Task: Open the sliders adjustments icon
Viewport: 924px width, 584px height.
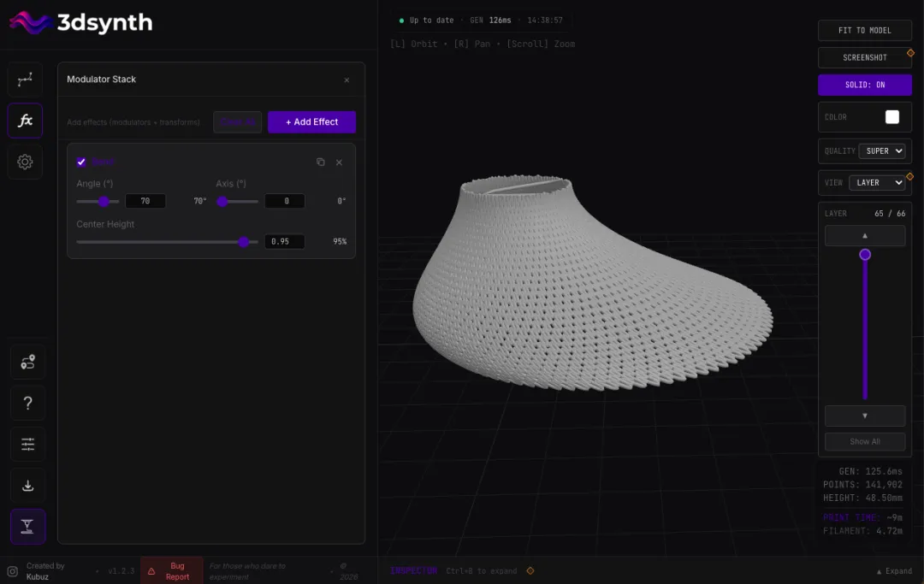Action: [x=27, y=445]
